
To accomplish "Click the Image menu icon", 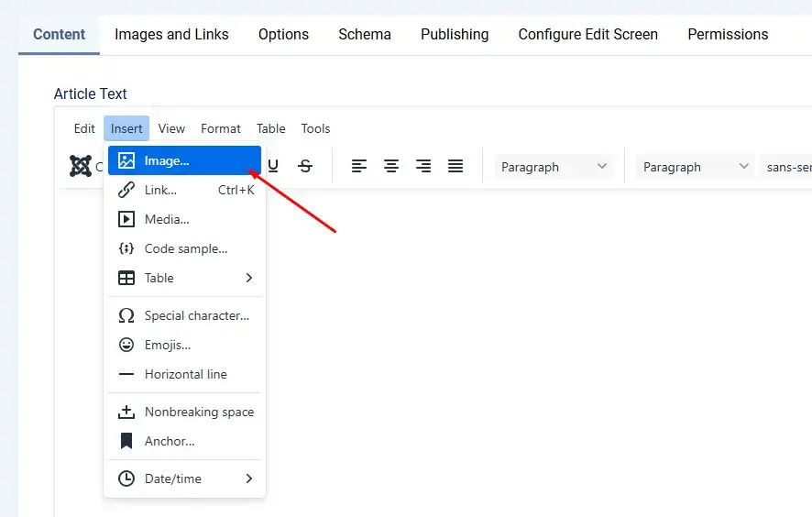I will coord(126,160).
